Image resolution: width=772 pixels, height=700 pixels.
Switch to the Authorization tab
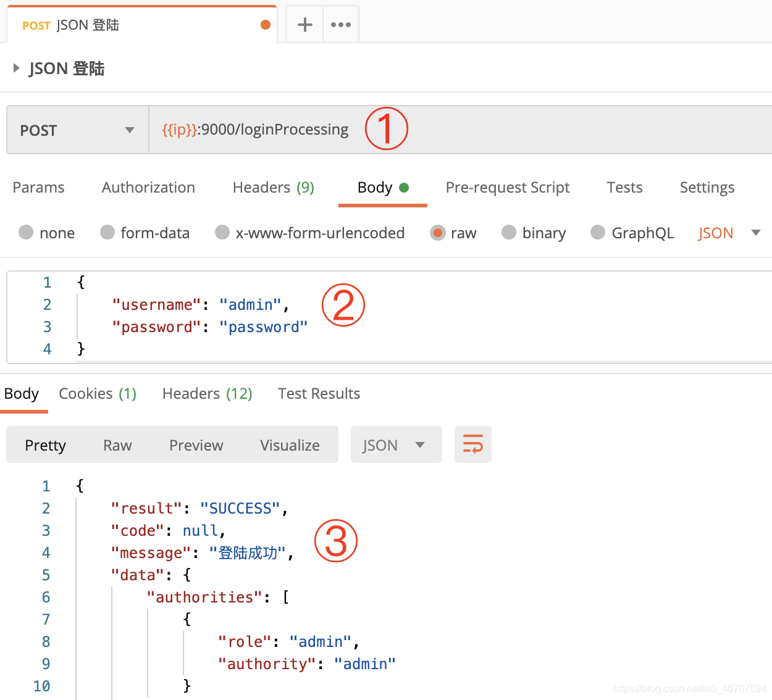[x=148, y=188]
